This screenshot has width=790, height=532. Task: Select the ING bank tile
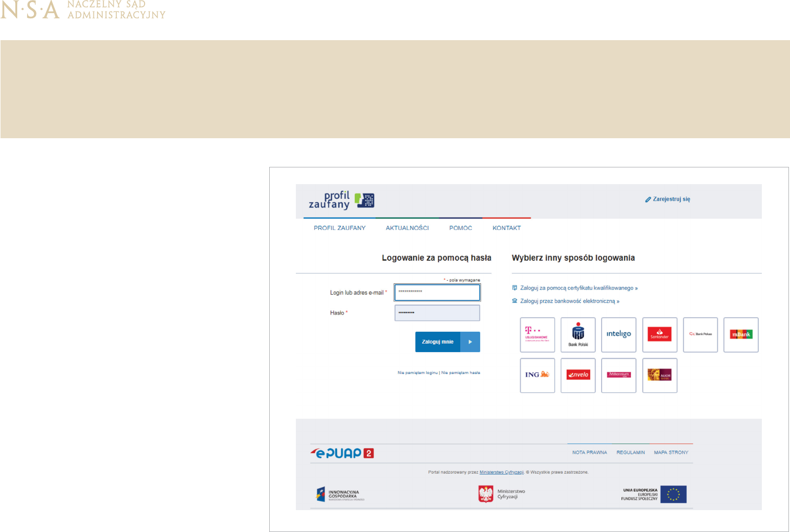click(537, 375)
